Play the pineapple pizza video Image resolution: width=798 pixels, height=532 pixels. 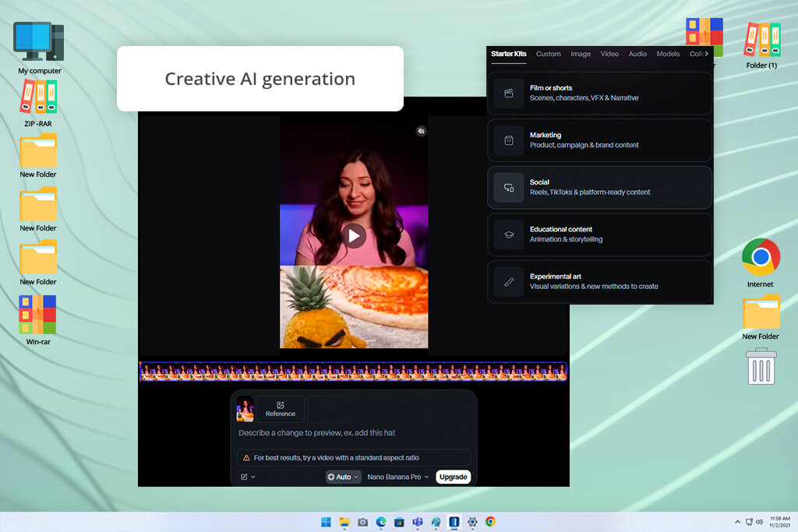(354, 236)
